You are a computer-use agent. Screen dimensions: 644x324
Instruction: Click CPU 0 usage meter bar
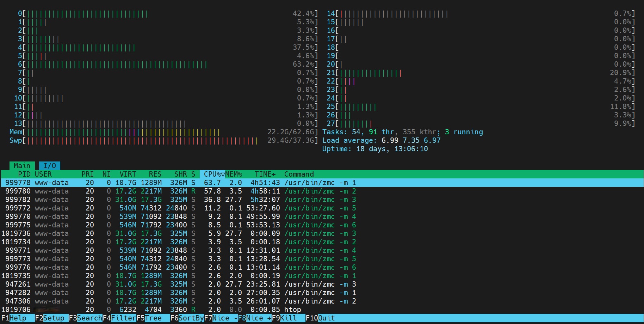[x=168, y=13]
